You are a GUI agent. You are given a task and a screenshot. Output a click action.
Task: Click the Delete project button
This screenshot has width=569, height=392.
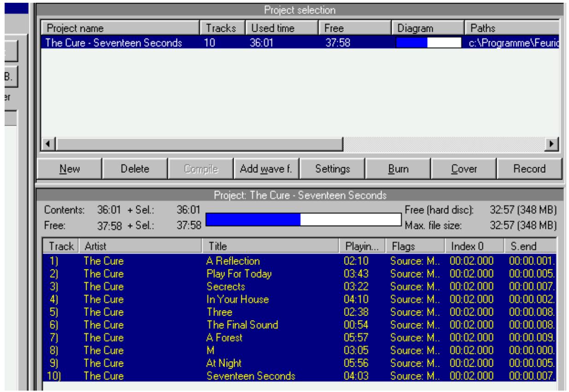134,169
